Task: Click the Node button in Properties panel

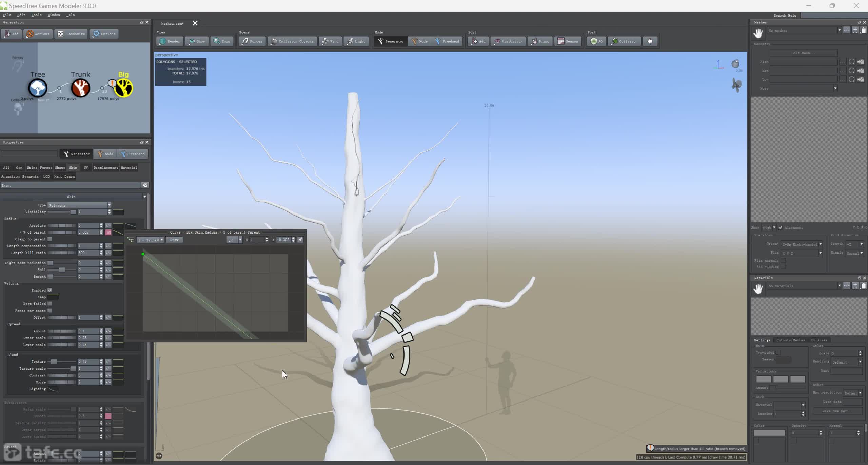Action: coord(105,154)
